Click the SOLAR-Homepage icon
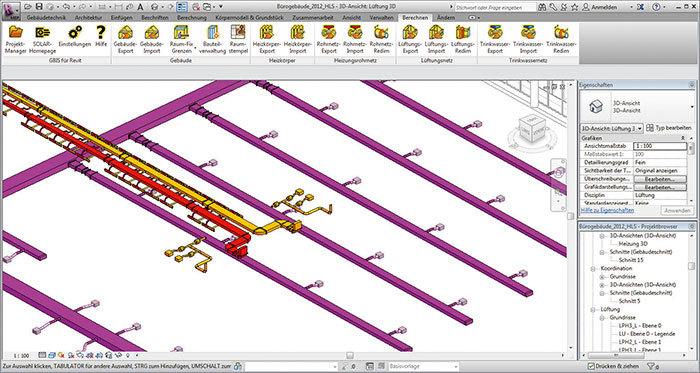The image size is (700, 373). coord(43,39)
